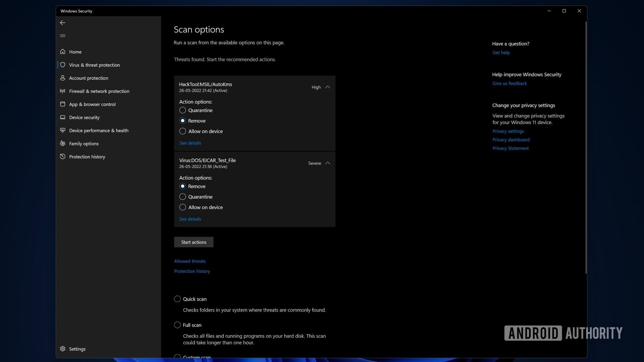Open Virus & threat protection menu item
The image size is (644, 362).
tap(94, 65)
